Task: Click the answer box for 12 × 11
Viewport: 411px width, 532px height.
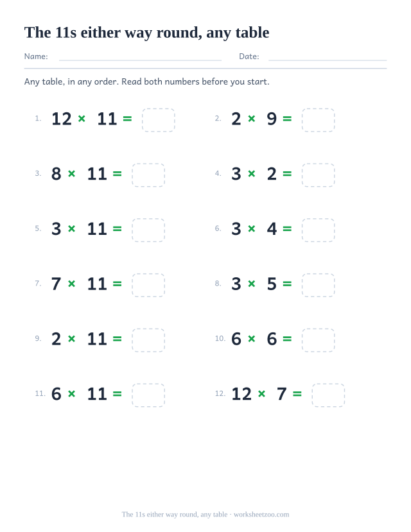Action: pyautogui.click(x=159, y=120)
